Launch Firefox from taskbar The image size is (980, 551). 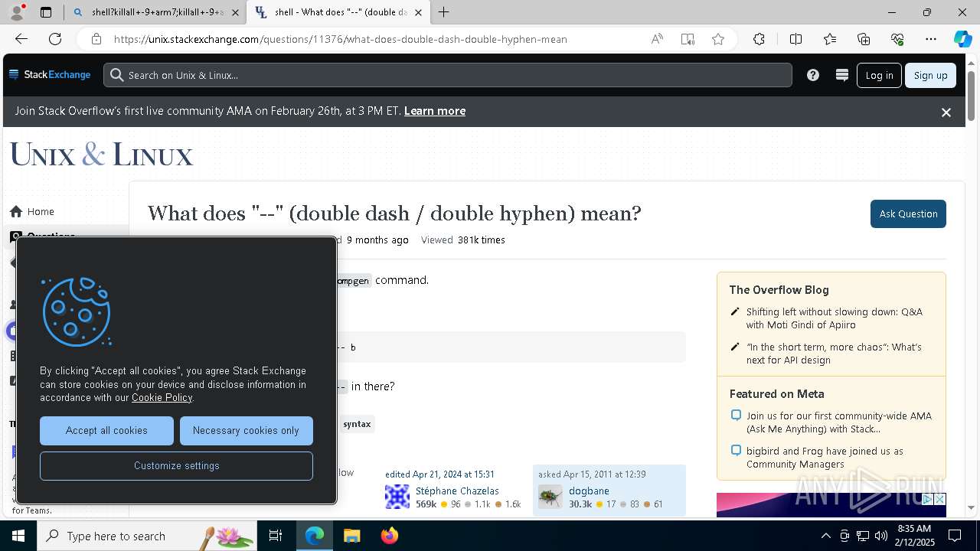[390, 536]
